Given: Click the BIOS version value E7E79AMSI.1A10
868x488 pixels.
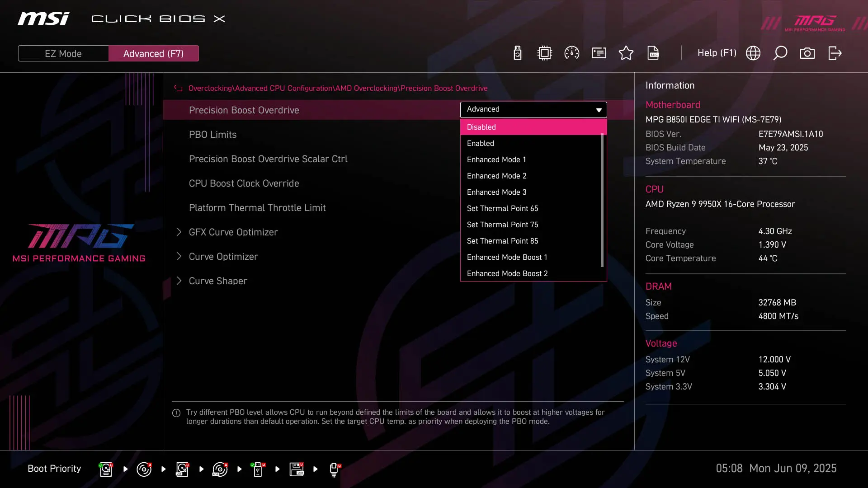Looking at the screenshot, I should (x=791, y=134).
